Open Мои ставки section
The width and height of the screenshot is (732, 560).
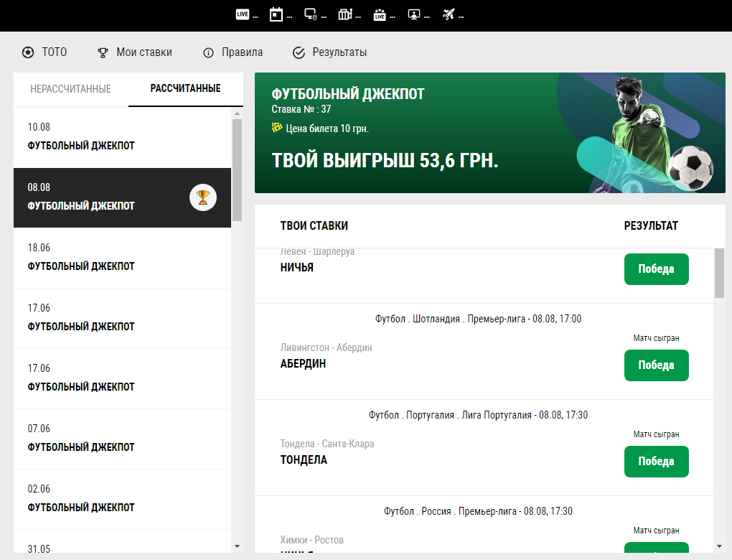(144, 52)
